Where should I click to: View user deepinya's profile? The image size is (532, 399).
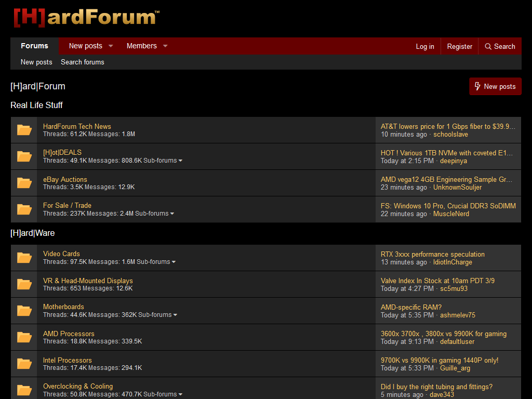(454, 161)
